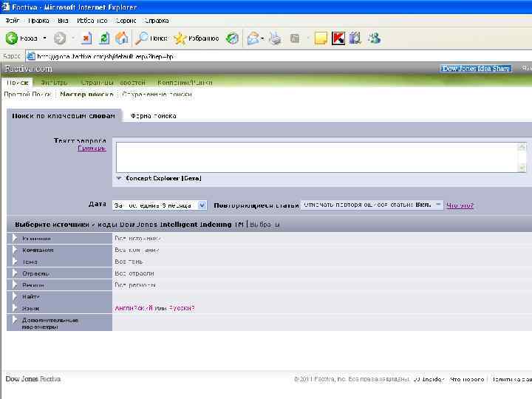The height and width of the screenshot is (399, 532).
Task: Click the Что нового footer link
Action: pyautogui.click(x=467, y=379)
